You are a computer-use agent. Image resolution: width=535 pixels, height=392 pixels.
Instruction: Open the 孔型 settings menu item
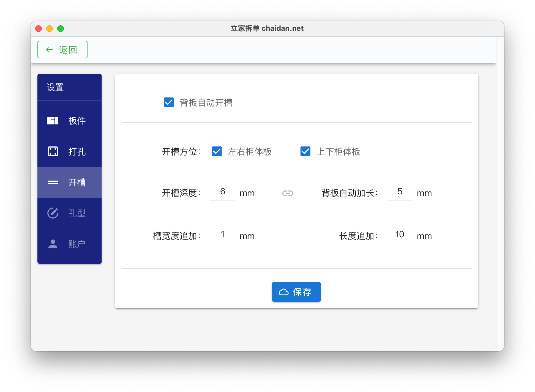70,213
